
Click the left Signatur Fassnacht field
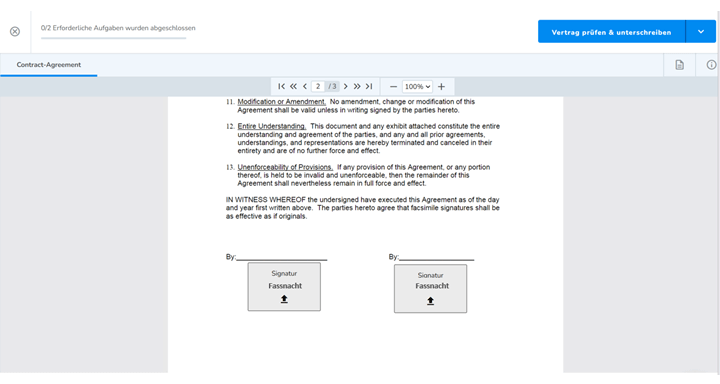(x=284, y=287)
